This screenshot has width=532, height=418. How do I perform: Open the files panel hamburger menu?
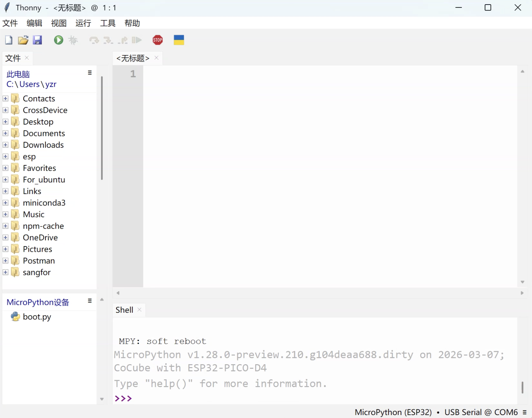pos(89,72)
